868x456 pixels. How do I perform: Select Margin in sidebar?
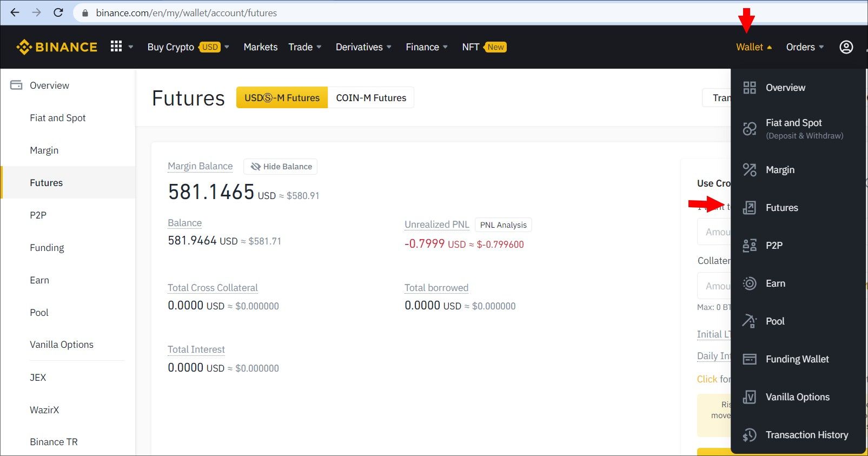pyautogui.click(x=44, y=150)
